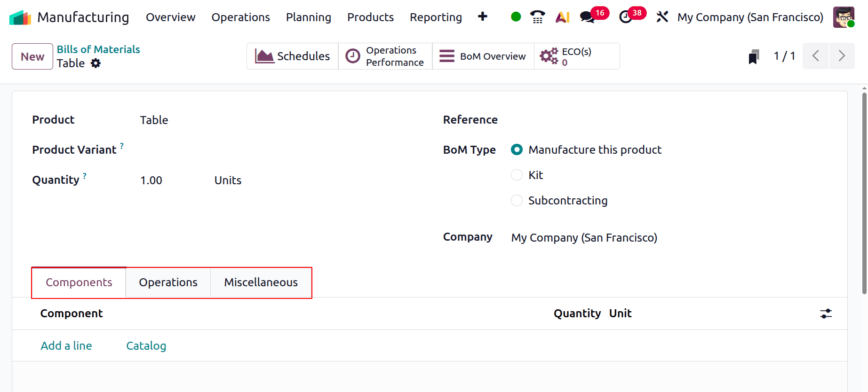
Task: Open Schedules smart button
Action: 292,56
